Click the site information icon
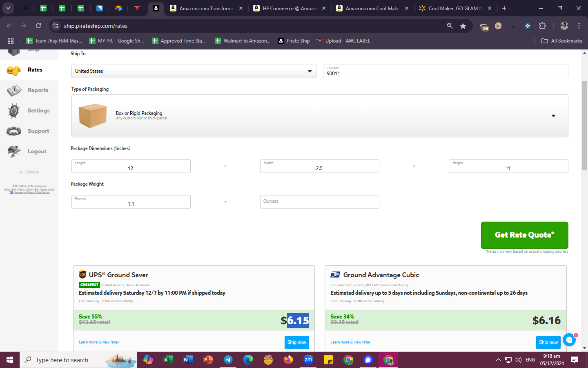Viewport: 588px width, 368px height. (56, 26)
